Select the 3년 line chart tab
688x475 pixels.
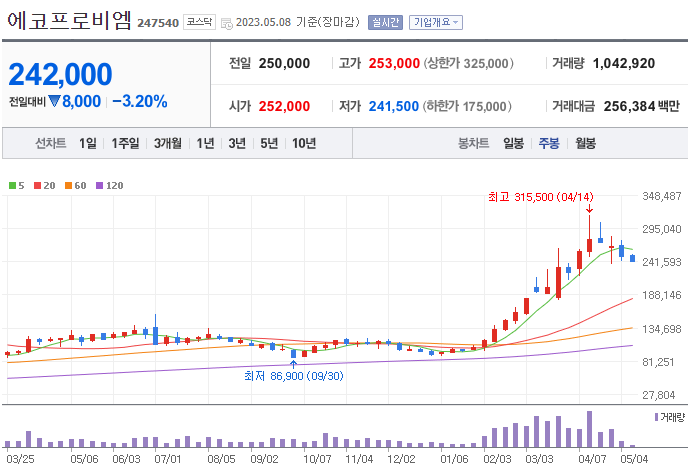click(237, 143)
